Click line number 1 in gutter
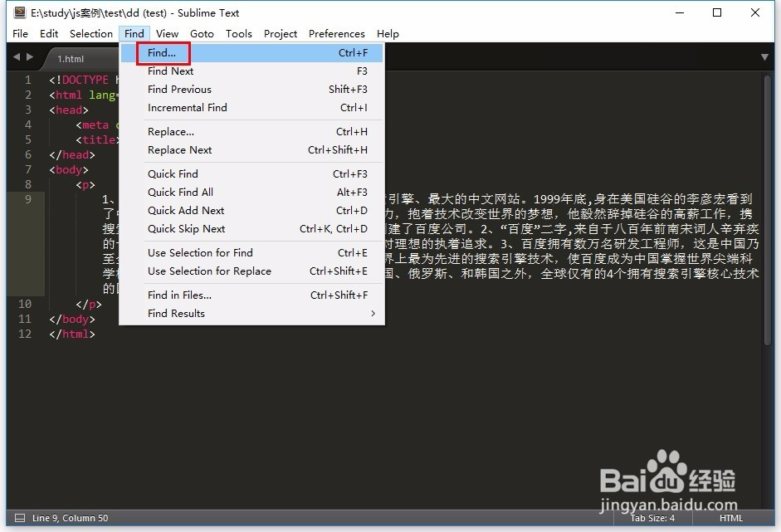 click(28, 80)
